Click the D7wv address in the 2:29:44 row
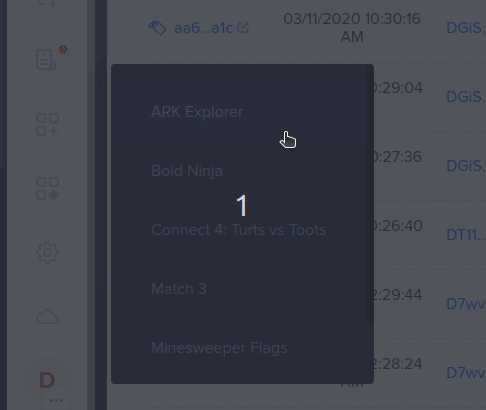The image size is (486, 410). pos(466,304)
